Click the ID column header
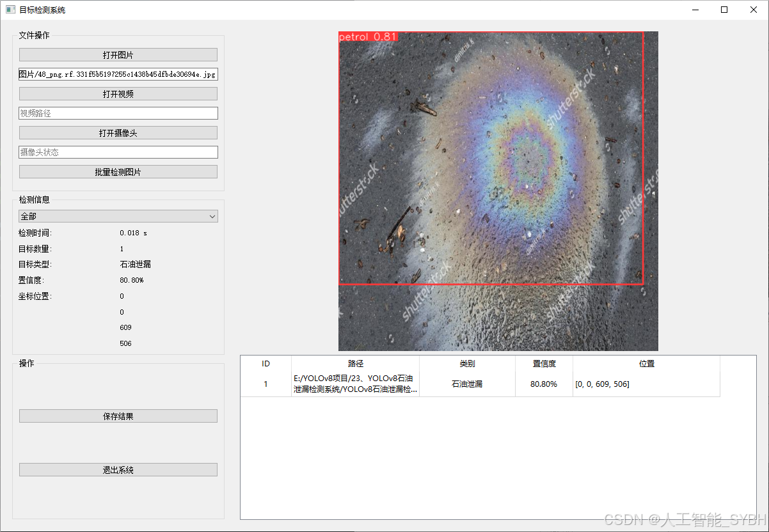 tap(266, 363)
